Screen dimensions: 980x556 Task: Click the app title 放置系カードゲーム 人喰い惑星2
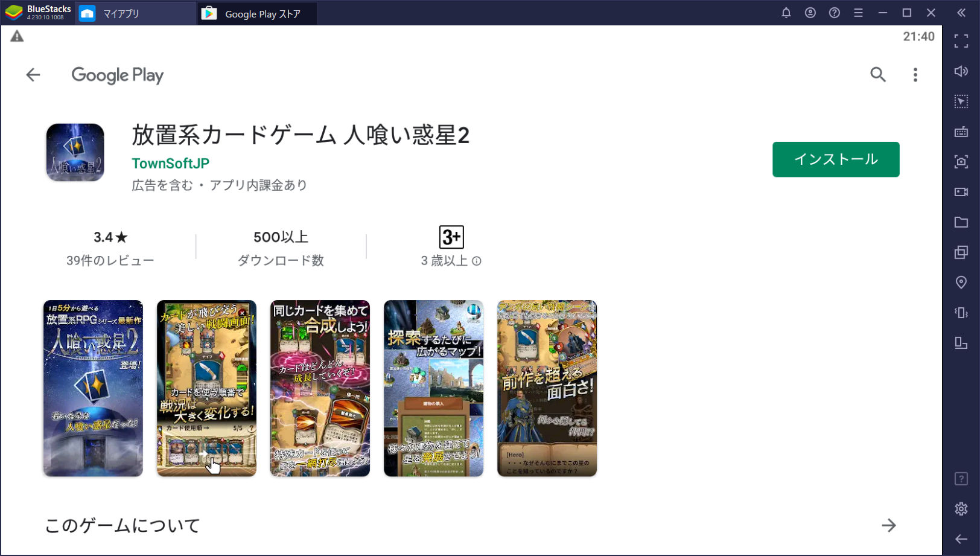pyautogui.click(x=301, y=135)
